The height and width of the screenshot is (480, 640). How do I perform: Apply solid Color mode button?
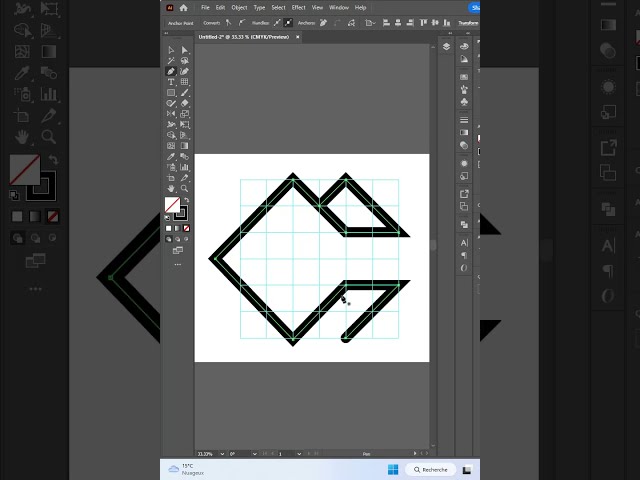169,228
